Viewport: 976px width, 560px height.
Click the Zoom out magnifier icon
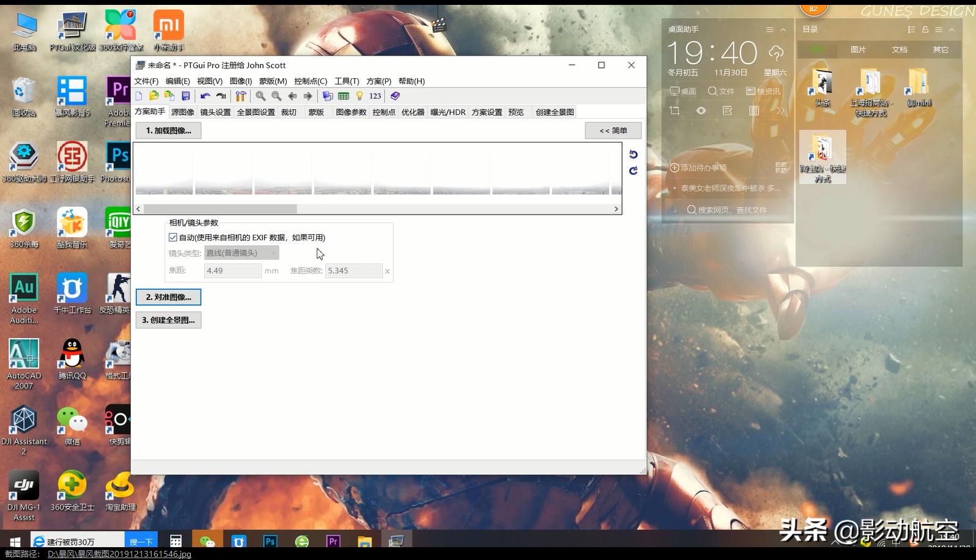[x=276, y=96]
